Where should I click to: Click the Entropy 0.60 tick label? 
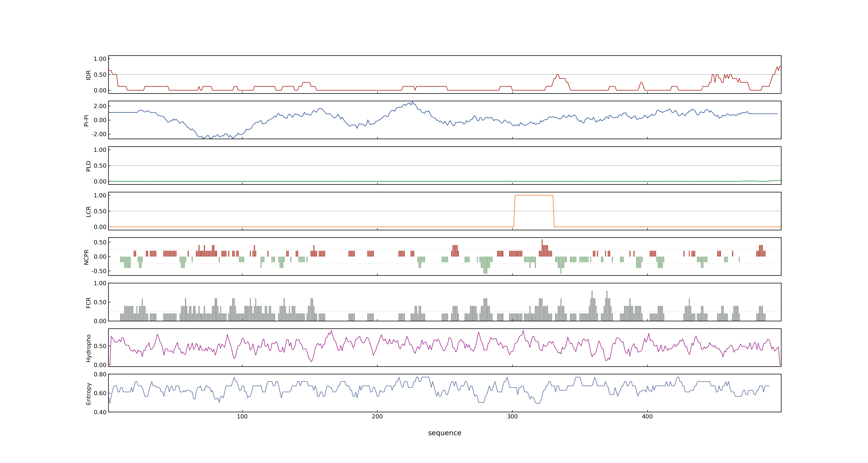(100, 393)
